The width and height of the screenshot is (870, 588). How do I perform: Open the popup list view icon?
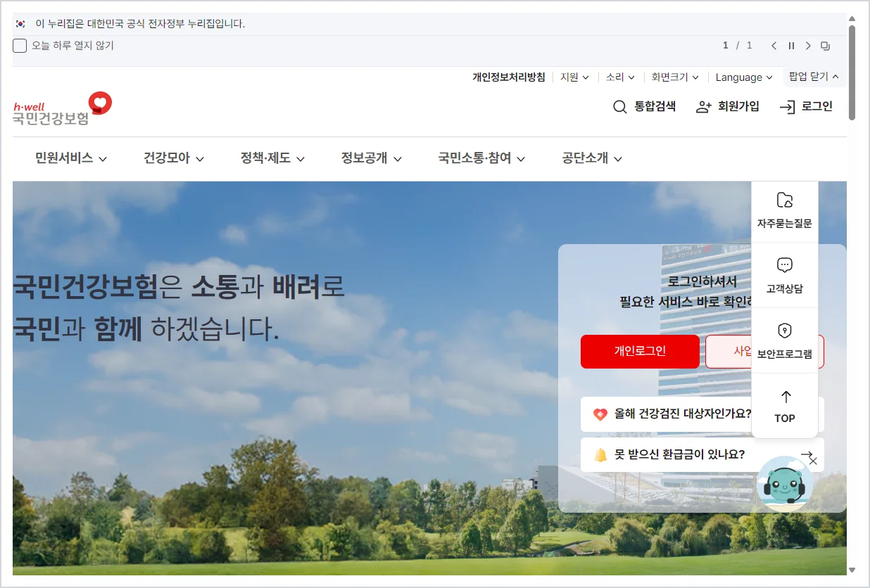(826, 46)
